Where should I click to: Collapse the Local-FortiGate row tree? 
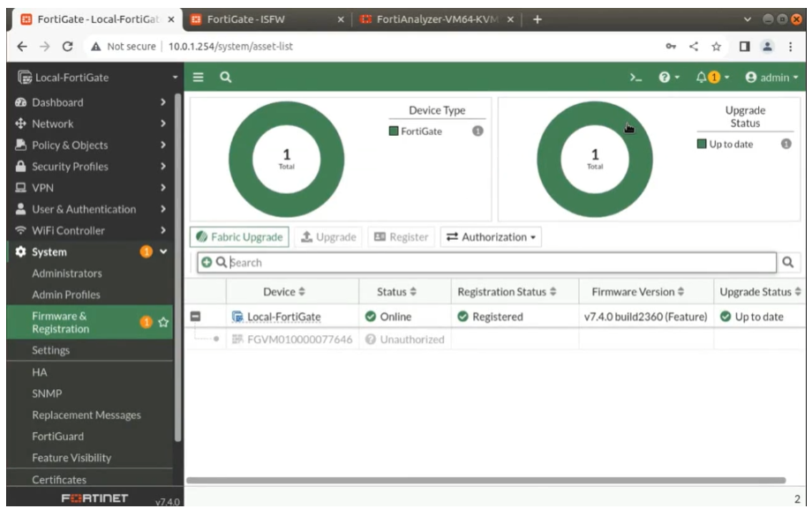(195, 317)
